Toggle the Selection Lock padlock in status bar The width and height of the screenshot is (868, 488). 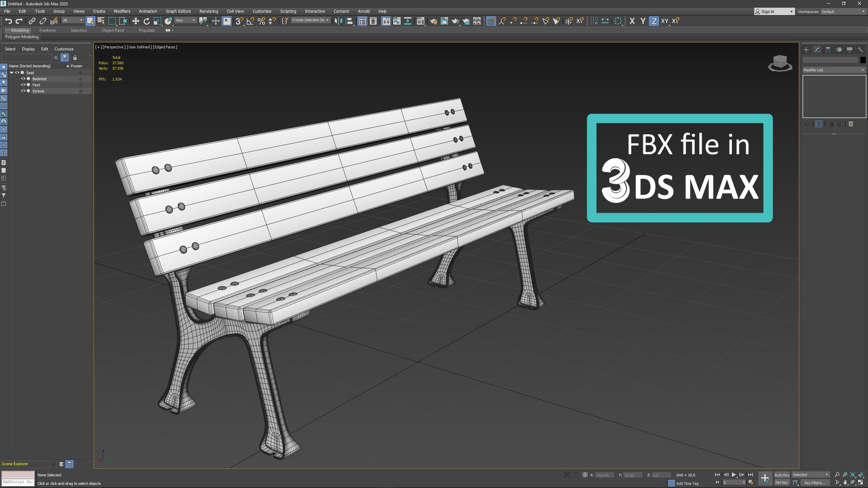click(576, 475)
